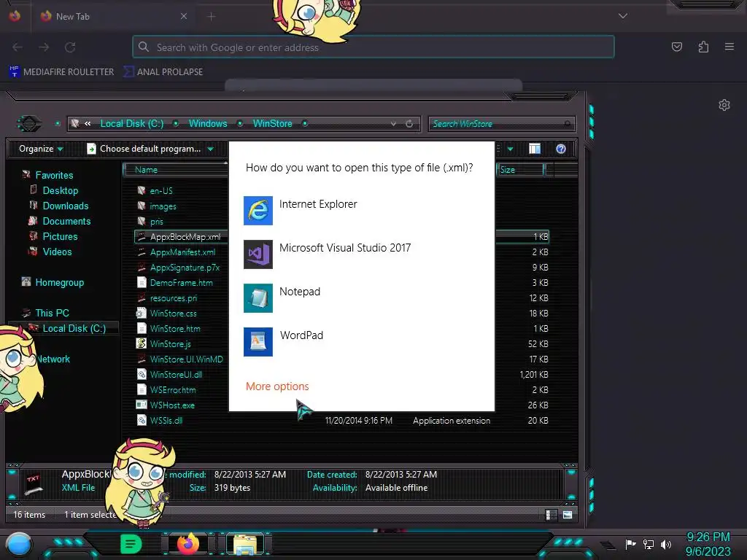Switch to details view in status bar
Viewport: 747px width, 560px height.
click(x=551, y=515)
